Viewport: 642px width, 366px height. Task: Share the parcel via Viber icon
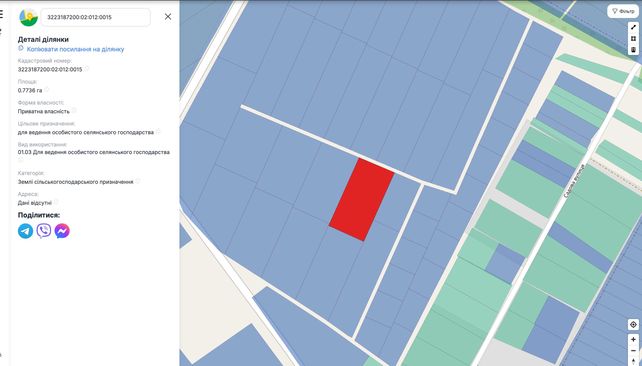point(44,231)
